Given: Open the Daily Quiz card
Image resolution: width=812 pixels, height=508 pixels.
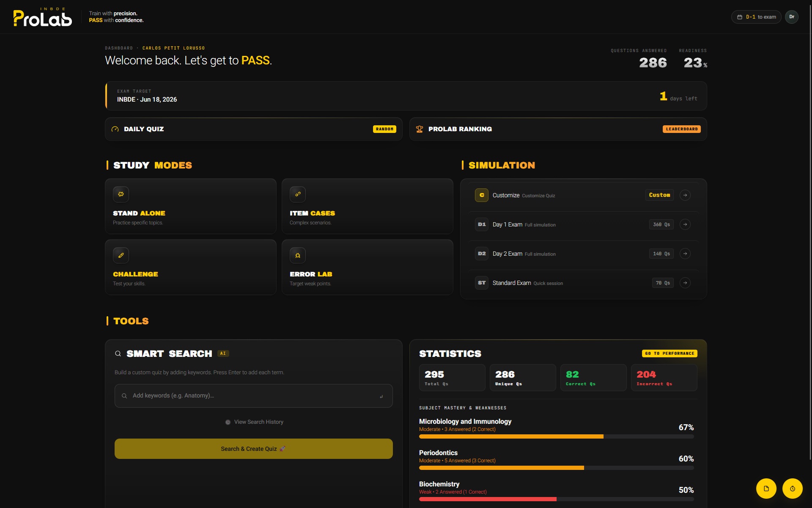Looking at the screenshot, I should tap(253, 129).
